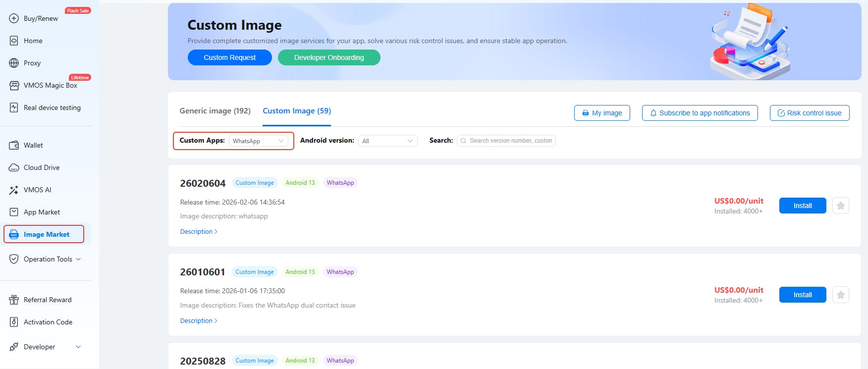This screenshot has height=369, width=868.
Task: Click the magnifier icon in search box
Action: 463,141
